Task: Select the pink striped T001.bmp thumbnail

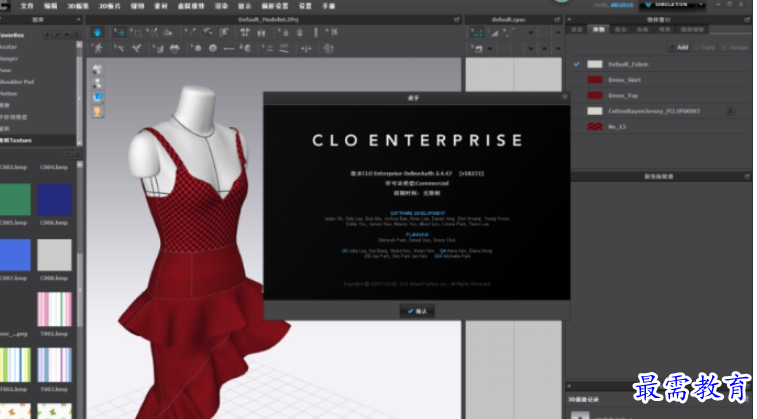Action: pyautogui.click(x=55, y=309)
